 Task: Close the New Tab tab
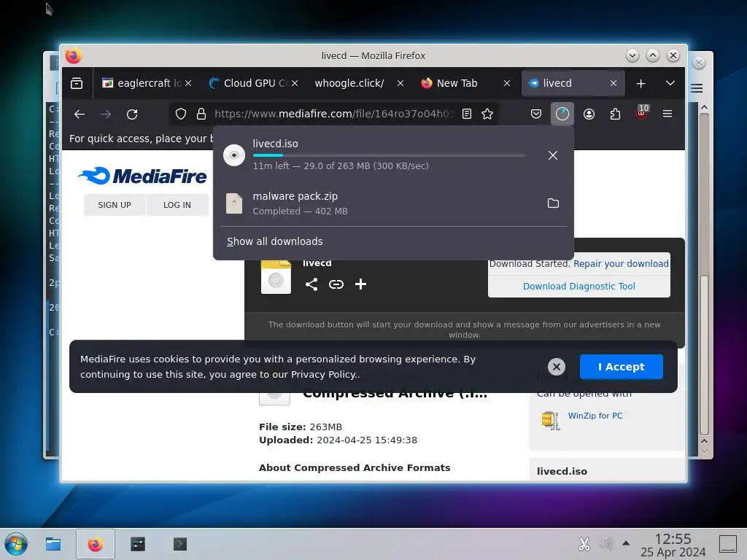pyautogui.click(x=507, y=83)
